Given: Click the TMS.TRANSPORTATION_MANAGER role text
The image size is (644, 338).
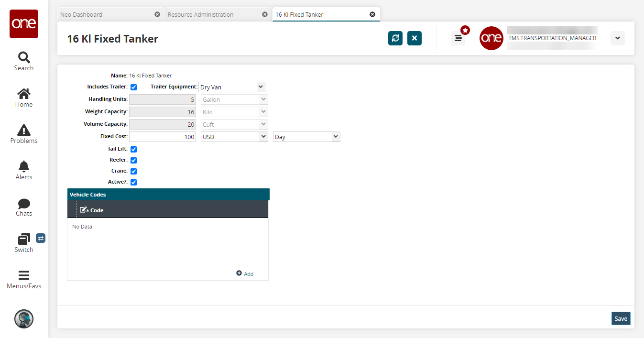Looking at the screenshot, I should point(552,38).
